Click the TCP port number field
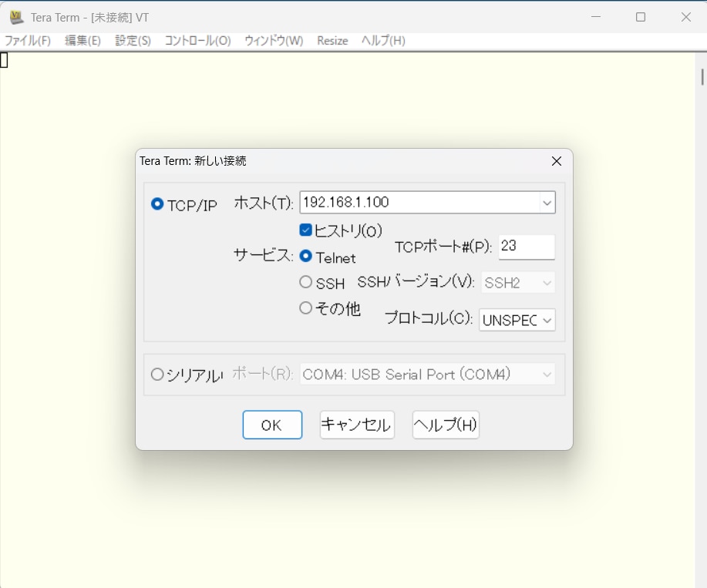This screenshot has height=588, width=707. tap(526, 247)
